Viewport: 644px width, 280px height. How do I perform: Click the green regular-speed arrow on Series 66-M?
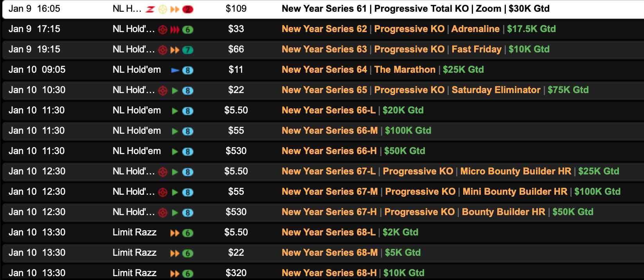point(175,131)
